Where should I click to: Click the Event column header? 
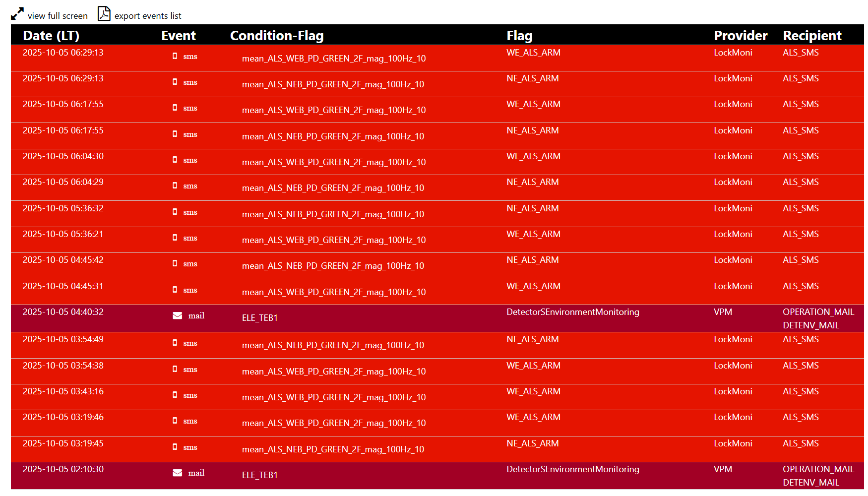(179, 36)
